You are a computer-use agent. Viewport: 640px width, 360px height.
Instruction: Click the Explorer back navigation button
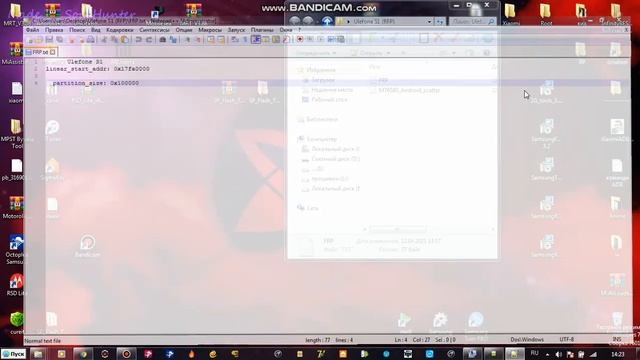[x=295, y=21]
